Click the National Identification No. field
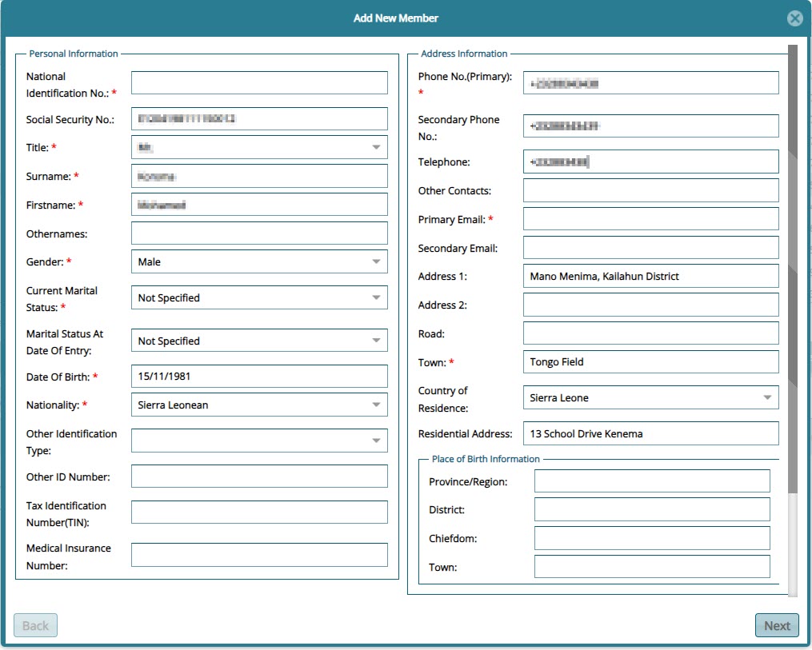Screen dimensions: 812x650 click(x=259, y=83)
